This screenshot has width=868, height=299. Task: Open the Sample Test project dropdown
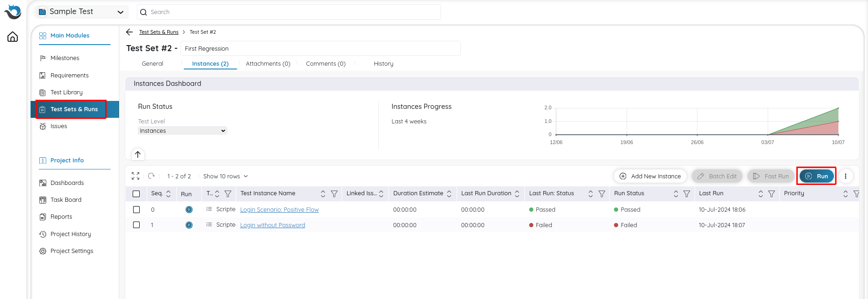point(82,12)
